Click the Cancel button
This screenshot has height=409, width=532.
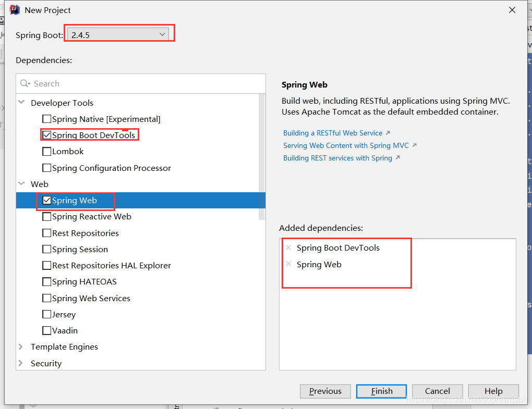tap(438, 391)
